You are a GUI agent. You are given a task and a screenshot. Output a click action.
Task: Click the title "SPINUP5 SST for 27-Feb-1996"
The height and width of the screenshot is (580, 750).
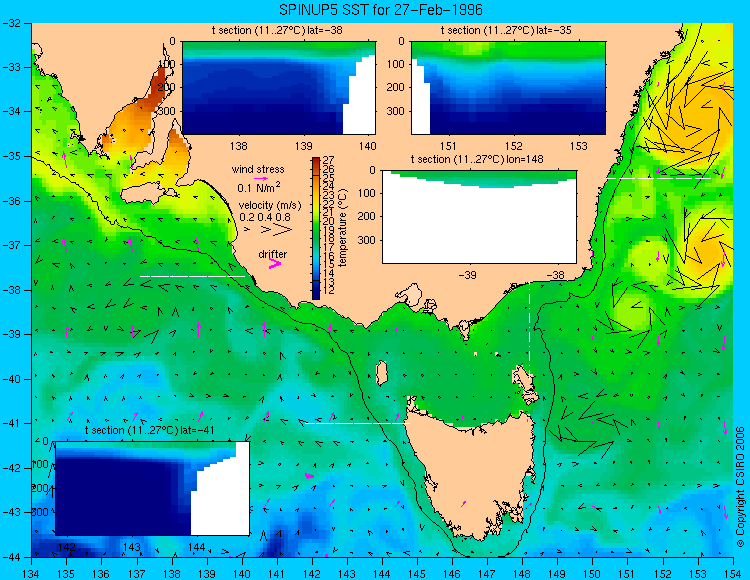coord(381,10)
